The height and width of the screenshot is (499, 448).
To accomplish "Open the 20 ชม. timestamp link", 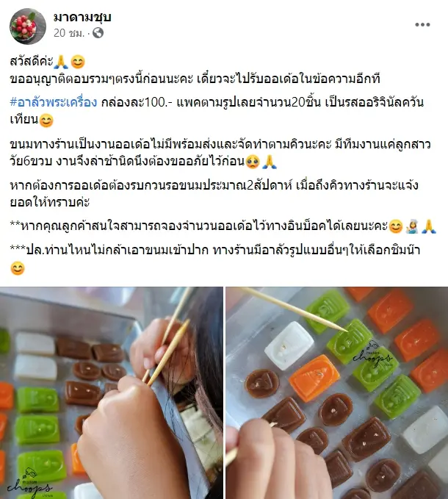I will (x=69, y=33).
